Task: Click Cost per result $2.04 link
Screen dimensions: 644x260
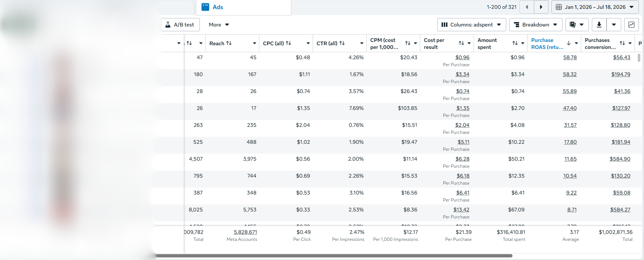Action: [x=462, y=125]
